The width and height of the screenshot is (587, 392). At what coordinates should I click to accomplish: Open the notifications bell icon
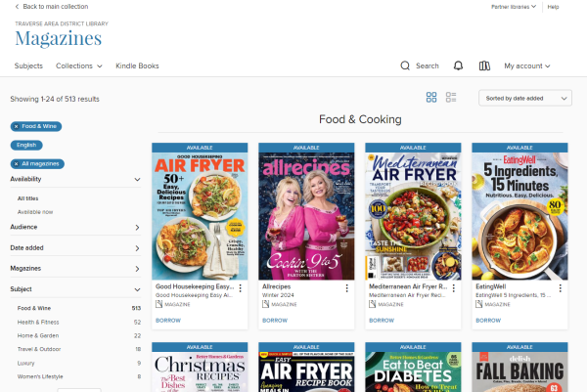(x=458, y=66)
